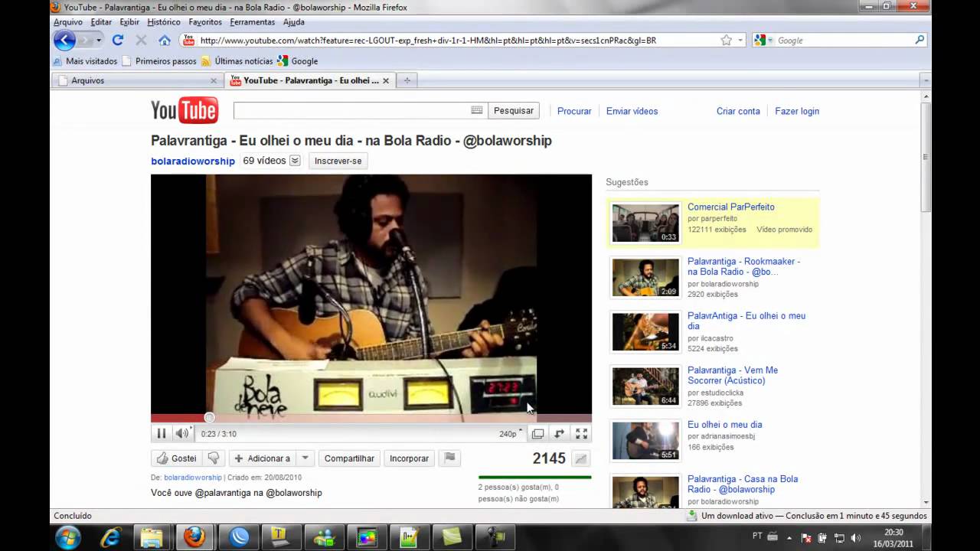980x551 pixels.
Task: Click the pop-out player arrow icon
Action: (560, 434)
